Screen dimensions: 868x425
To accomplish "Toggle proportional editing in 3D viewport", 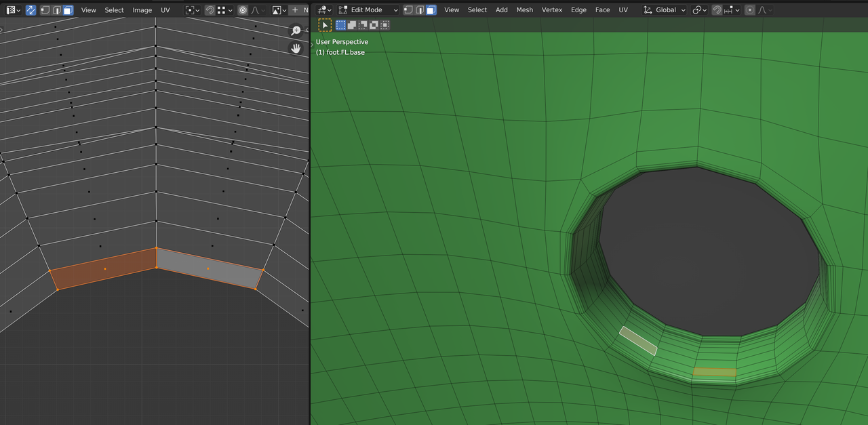I will (x=750, y=10).
